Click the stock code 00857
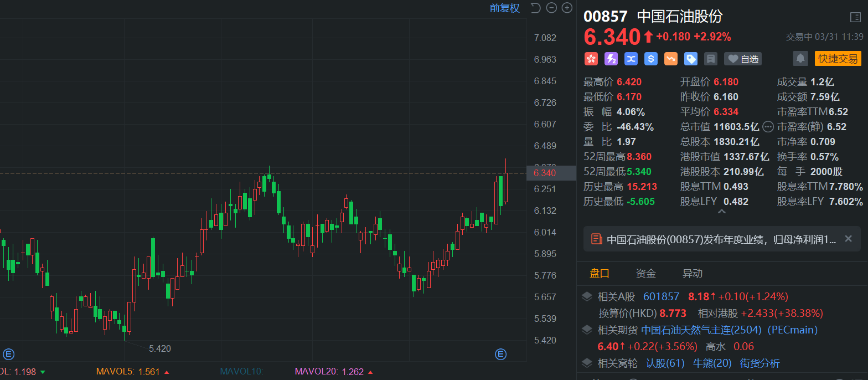The height and width of the screenshot is (380, 868). 606,17
